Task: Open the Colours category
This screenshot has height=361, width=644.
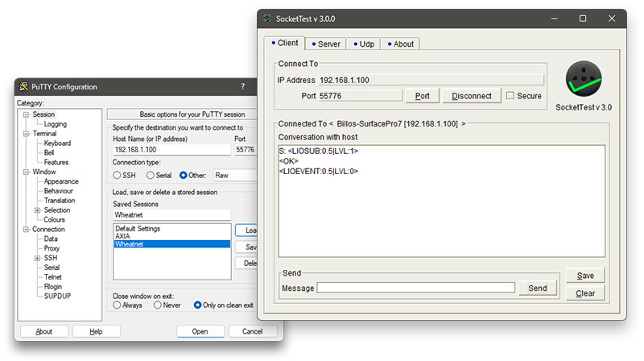Action: click(54, 219)
